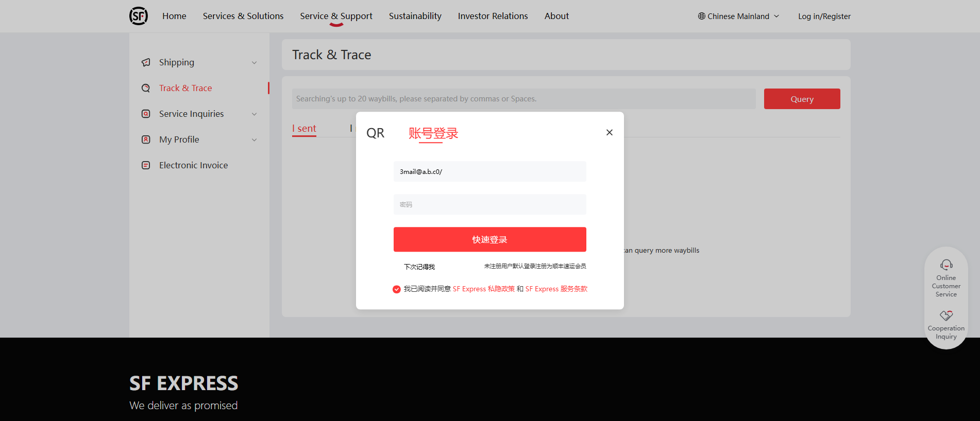The width and height of the screenshot is (980, 421).
Task: Click the Track & Trace page heading
Action: coord(331,55)
